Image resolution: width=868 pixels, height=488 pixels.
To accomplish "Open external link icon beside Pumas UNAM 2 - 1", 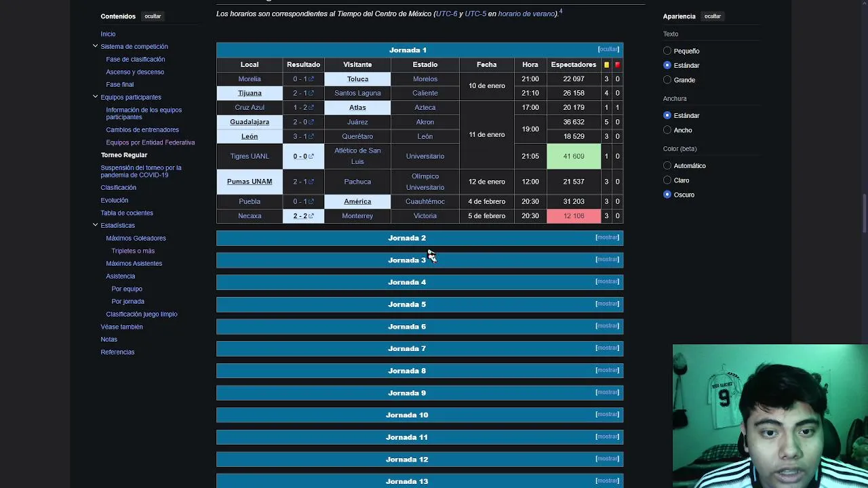I will coord(311,182).
